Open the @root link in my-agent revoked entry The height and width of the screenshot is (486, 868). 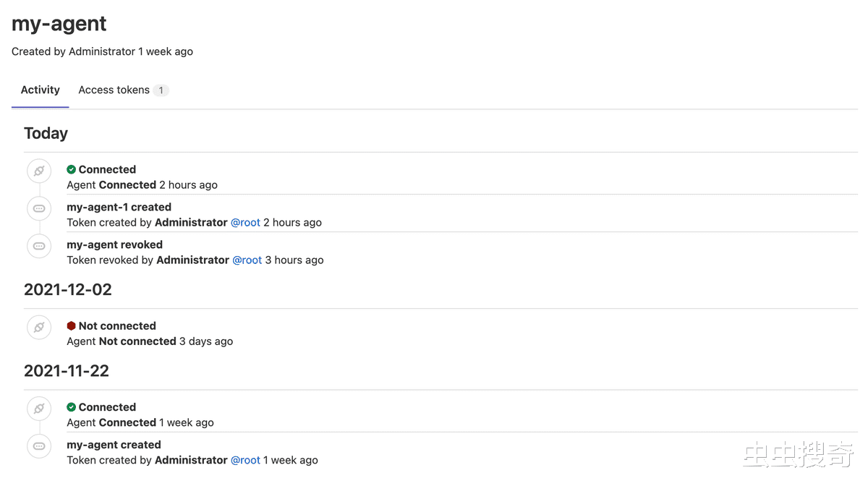click(x=247, y=260)
